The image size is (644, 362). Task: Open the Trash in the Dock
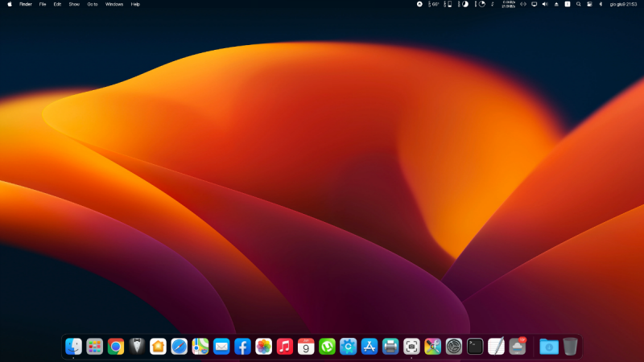click(x=570, y=346)
